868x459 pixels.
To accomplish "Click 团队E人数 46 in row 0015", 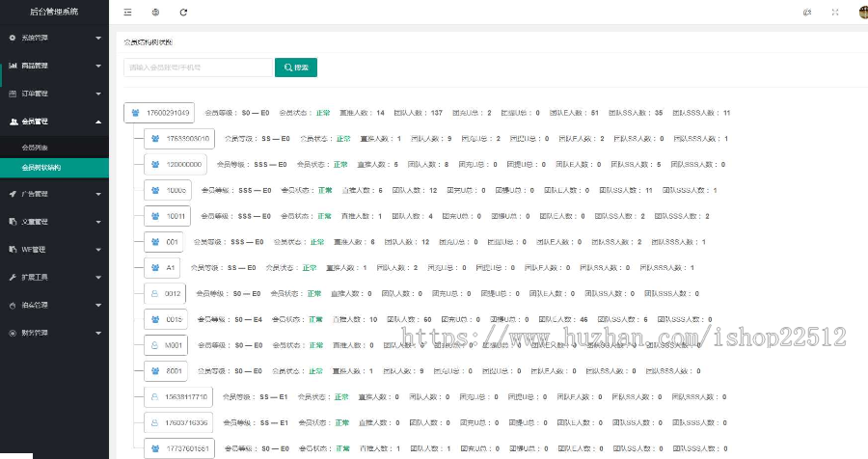I will pyautogui.click(x=563, y=319).
